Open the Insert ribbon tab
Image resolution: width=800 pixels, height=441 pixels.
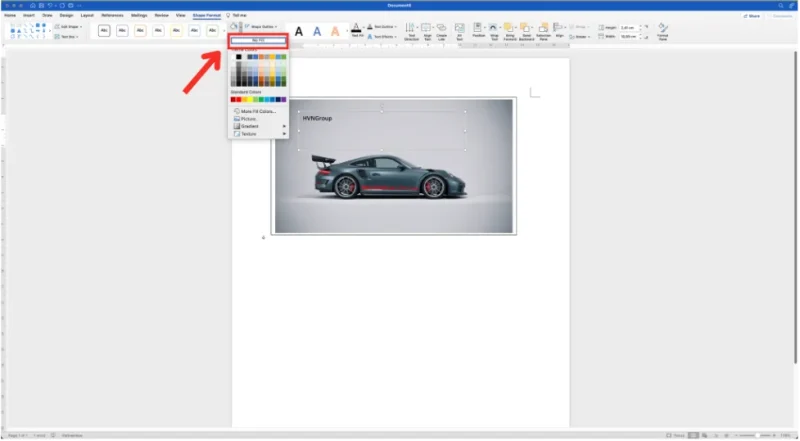(29, 15)
